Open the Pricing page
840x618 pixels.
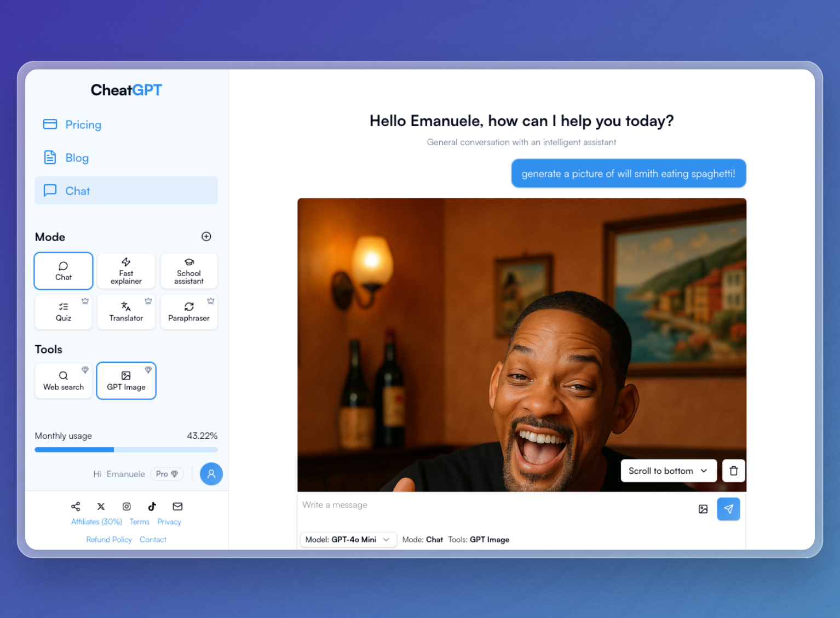[126, 125]
